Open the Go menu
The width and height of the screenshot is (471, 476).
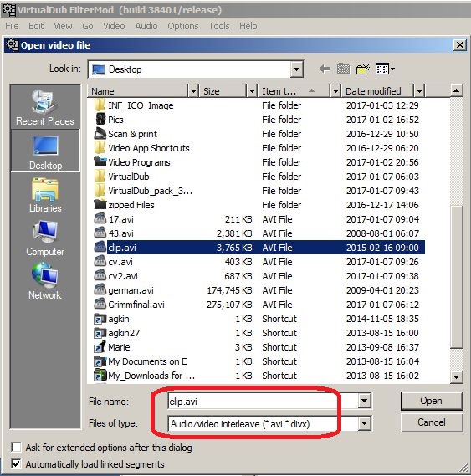pyautogui.click(x=88, y=26)
